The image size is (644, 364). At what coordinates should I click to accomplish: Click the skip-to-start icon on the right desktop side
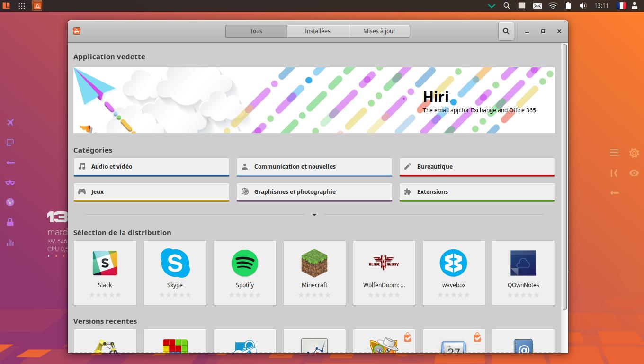tap(614, 173)
